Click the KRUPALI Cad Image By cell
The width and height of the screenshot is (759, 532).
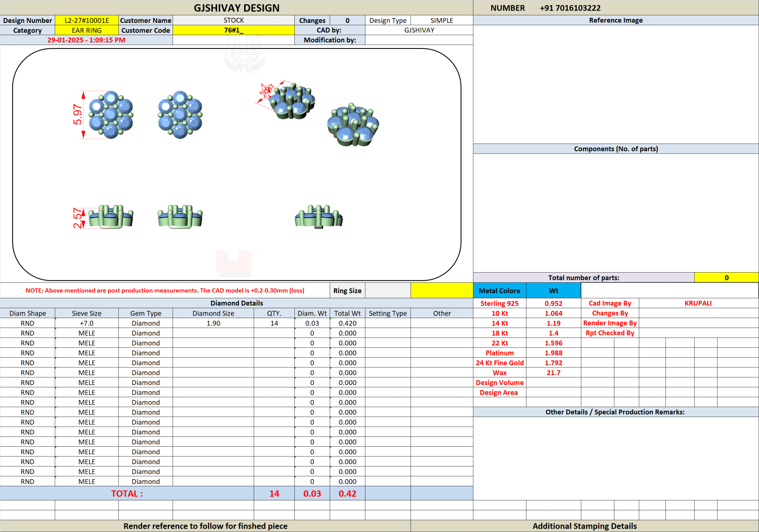point(698,303)
